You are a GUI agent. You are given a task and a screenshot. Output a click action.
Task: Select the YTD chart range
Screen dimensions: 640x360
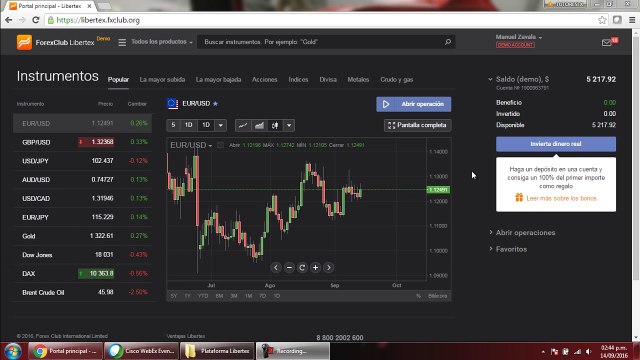pos(202,296)
